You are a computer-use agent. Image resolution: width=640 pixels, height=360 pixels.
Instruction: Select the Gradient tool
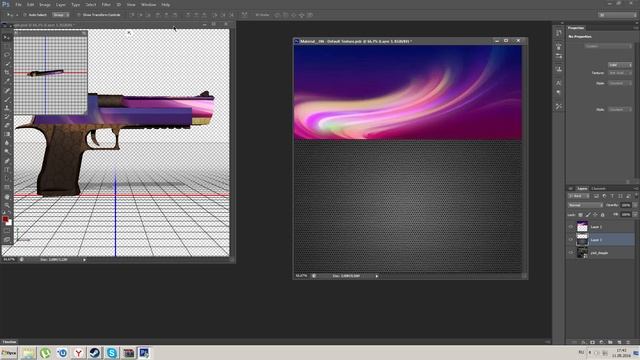click(x=7, y=134)
